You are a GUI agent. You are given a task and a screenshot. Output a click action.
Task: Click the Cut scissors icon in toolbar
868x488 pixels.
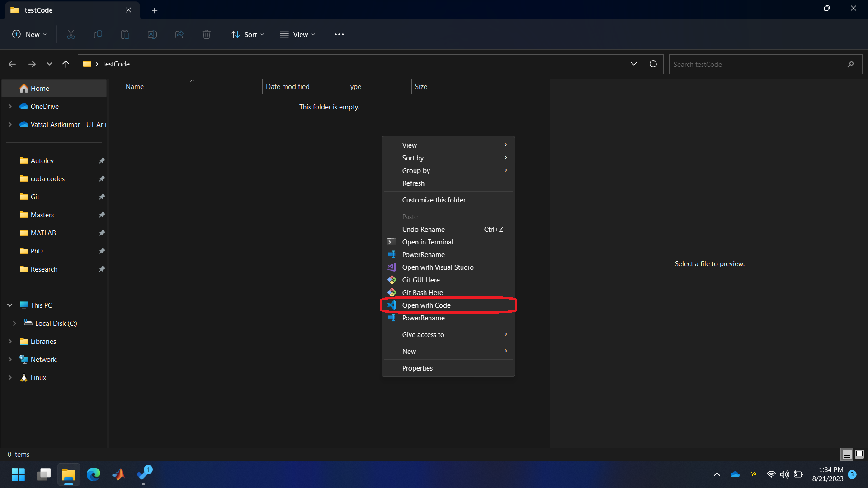coord(71,34)
